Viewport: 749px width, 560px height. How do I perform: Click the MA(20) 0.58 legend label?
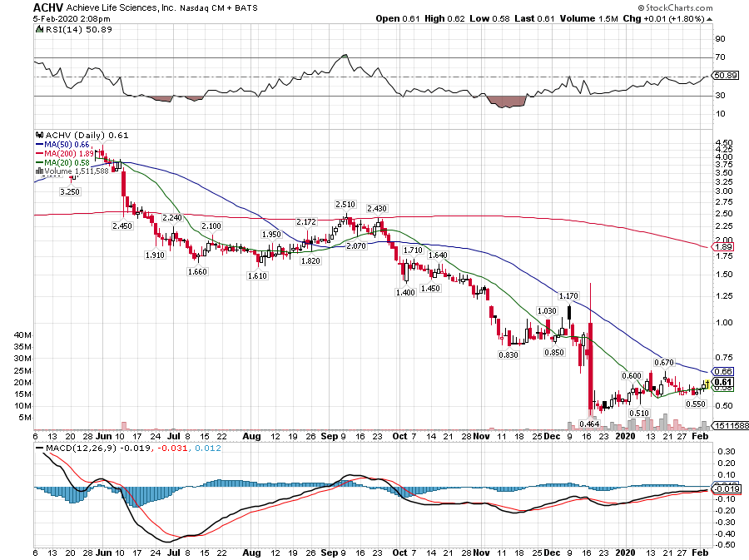67,163
